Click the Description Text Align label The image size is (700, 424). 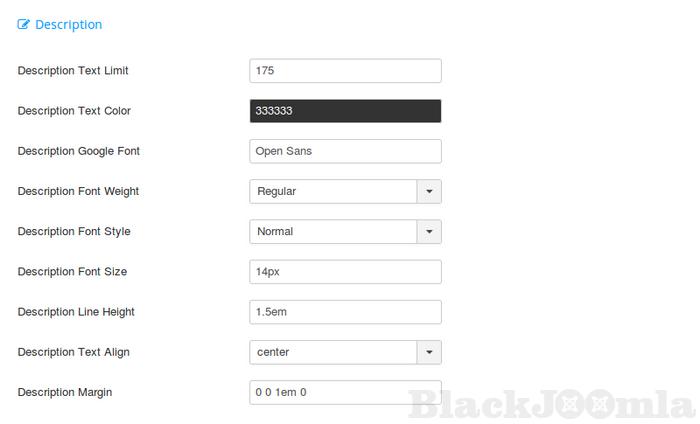pos(74,352)
